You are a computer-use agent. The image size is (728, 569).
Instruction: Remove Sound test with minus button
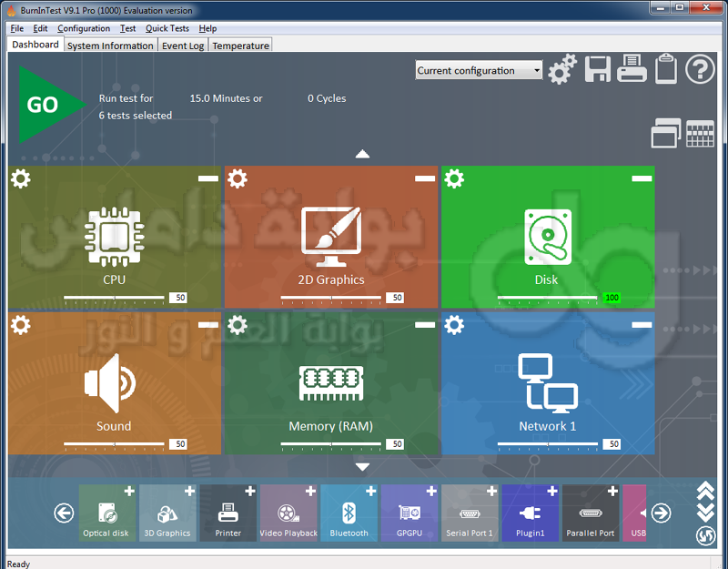point(208,325)
